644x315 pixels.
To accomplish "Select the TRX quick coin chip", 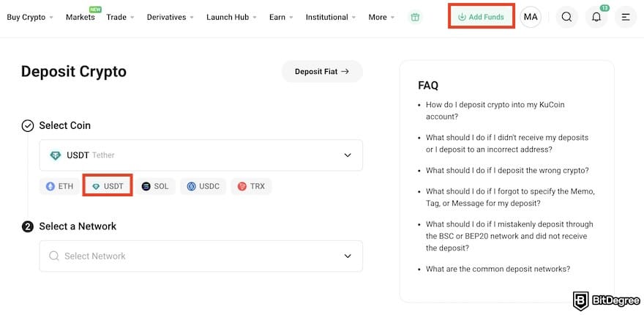I will 251,186.
